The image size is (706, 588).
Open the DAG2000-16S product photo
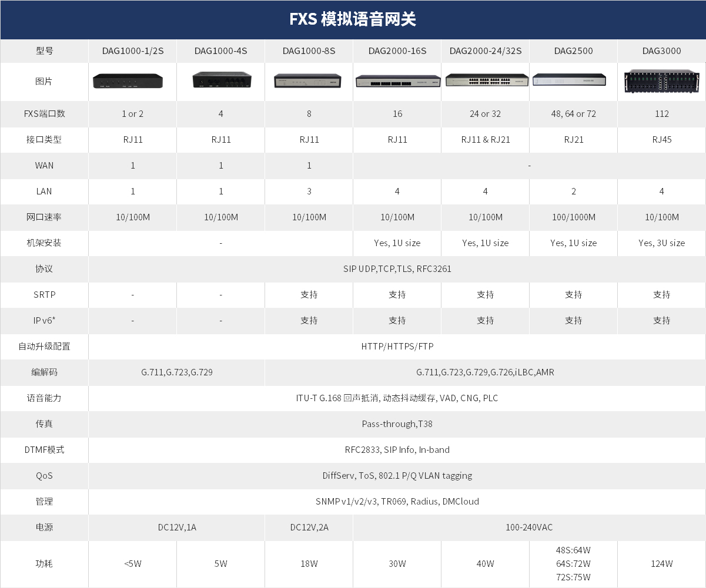[x=397, y=81]
